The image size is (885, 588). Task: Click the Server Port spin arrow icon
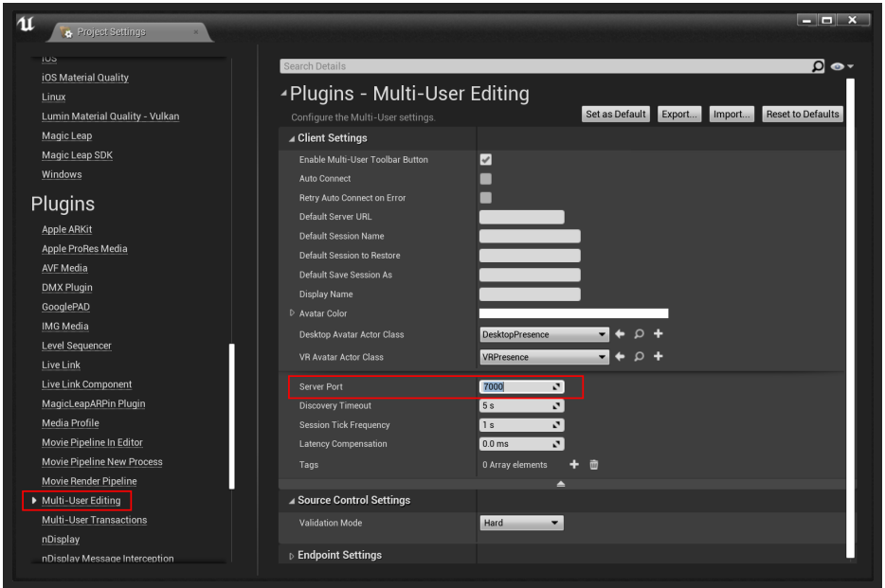point(556,386)
